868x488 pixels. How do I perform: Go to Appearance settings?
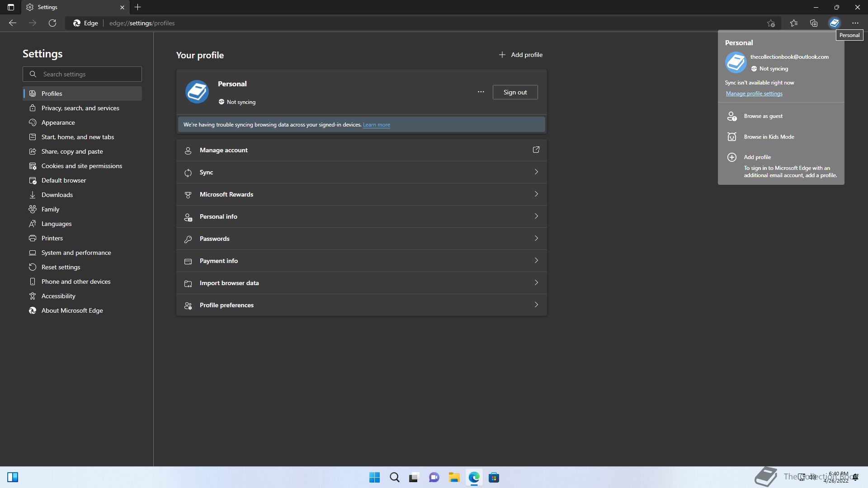(82, 122)
